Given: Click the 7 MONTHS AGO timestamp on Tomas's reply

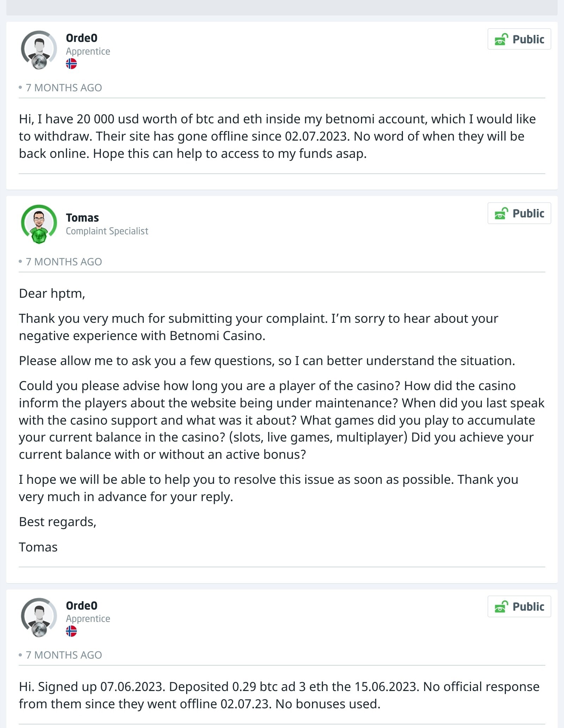Looking at the screenshot, I should click(x=64, y=262).
